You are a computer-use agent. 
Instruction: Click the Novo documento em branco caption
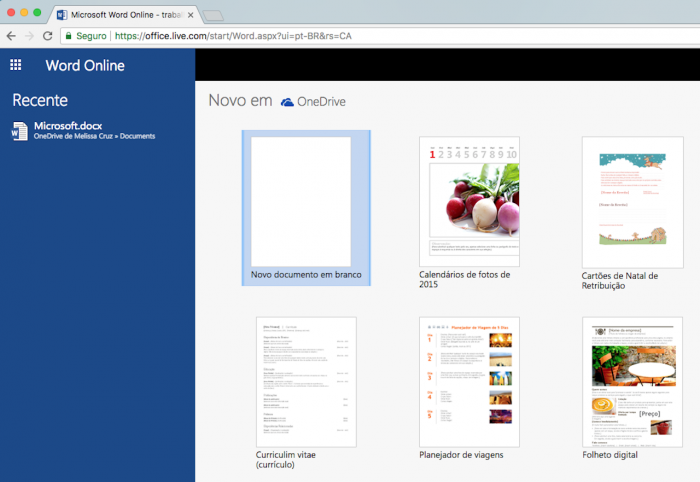pyautogui.click(x=306, y=275)
